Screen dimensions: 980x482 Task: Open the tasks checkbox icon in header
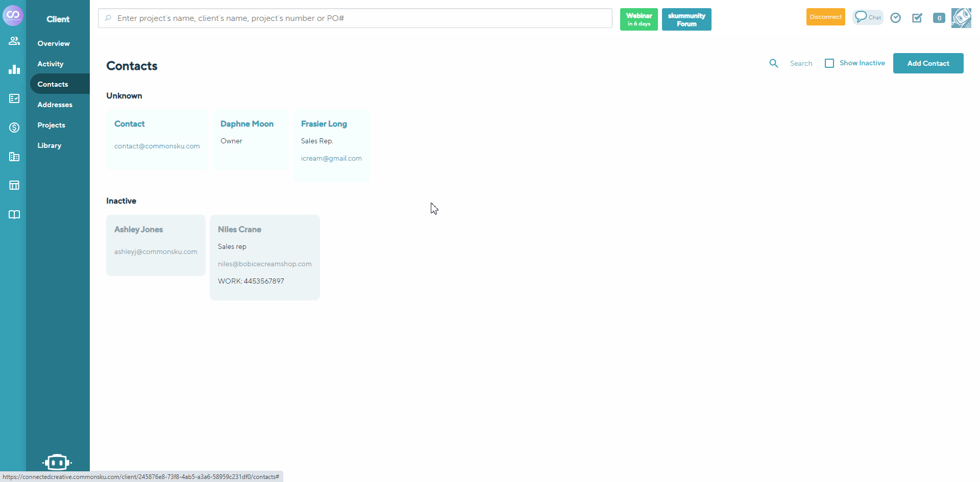[x=917, y=18]
